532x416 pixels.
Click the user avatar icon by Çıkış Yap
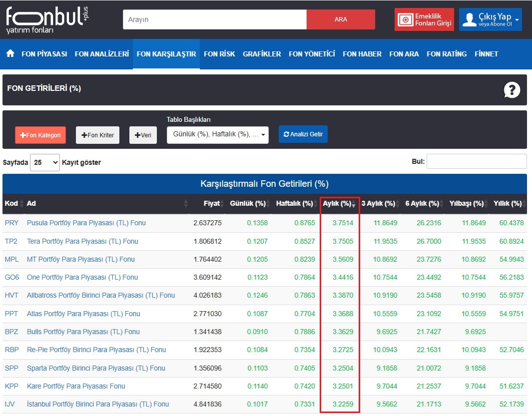[x=469, y=19]
